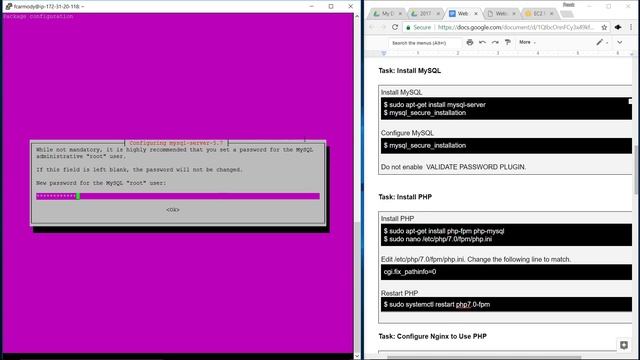Image resolution: width=640 pixels, height=360 pixels.
Task: Open the Chrome three-dot menu
Action: click(x=631, y=27)
